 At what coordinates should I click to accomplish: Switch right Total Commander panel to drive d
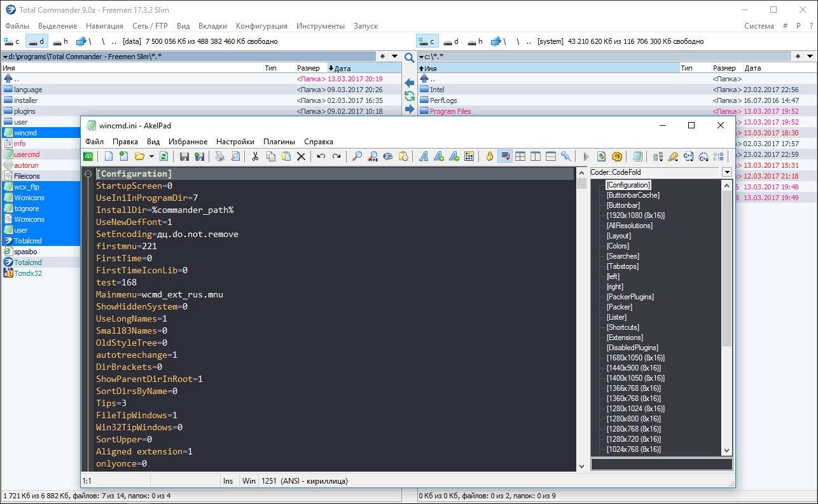[x=451, y=41]
